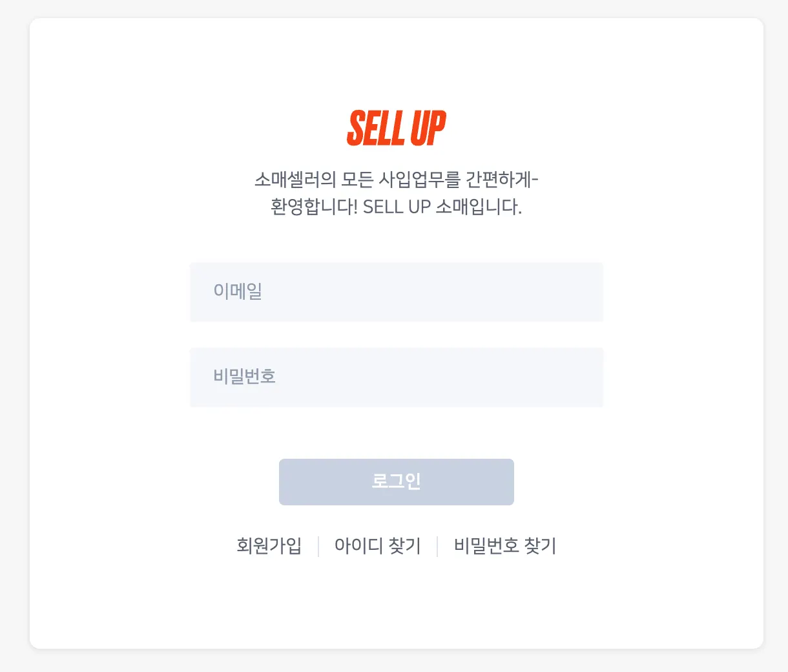This screenshot has width=788, height=672.
Task: Click the divider between 회원가입 and 아이디 찾기
Action: 318,546
